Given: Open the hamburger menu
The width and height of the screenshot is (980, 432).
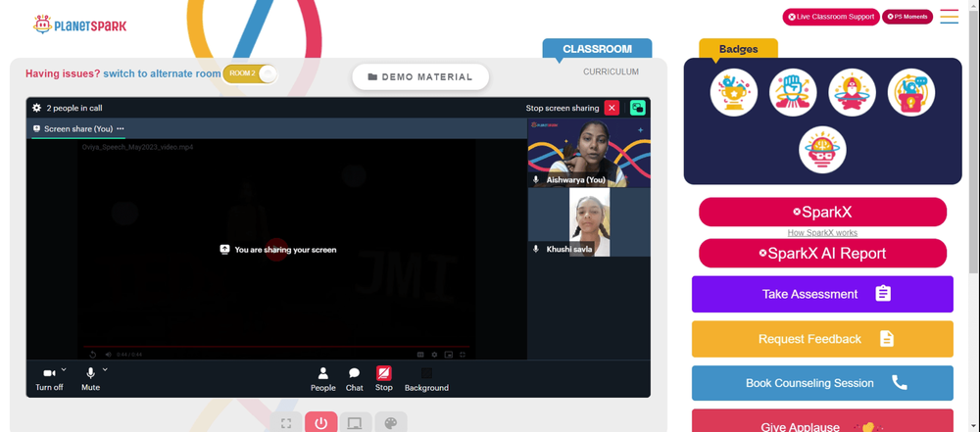Looking at the screenshot, I should point(950,17).
